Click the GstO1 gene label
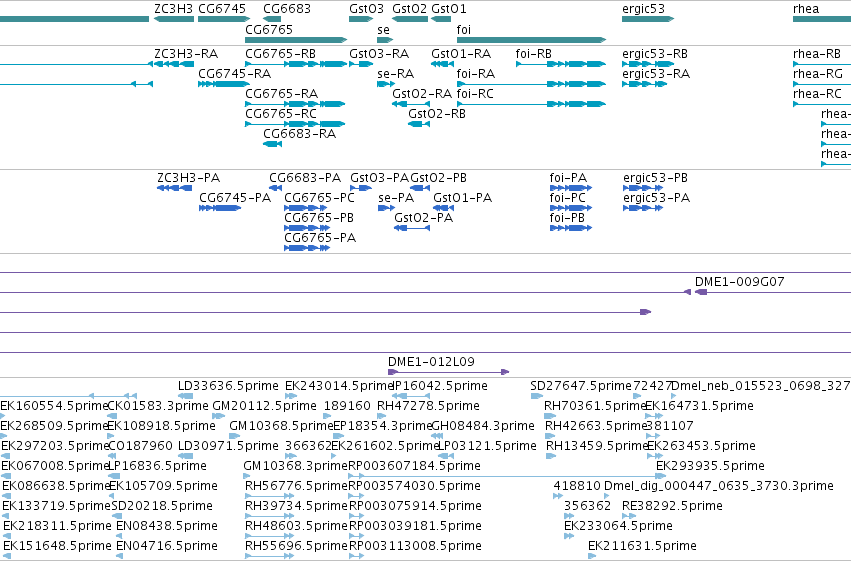This screenshot has width=851, height=561. [449, 9]
